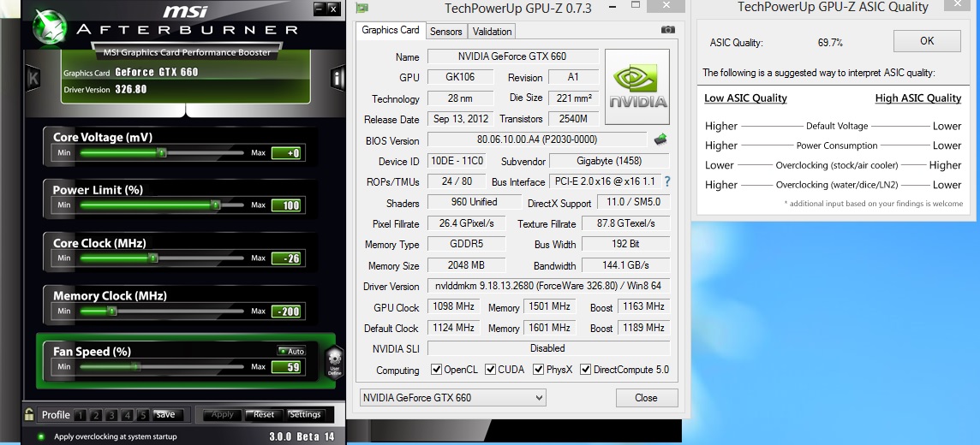Click the NVIDIA logo in GPU-Z

click(637, 87)
